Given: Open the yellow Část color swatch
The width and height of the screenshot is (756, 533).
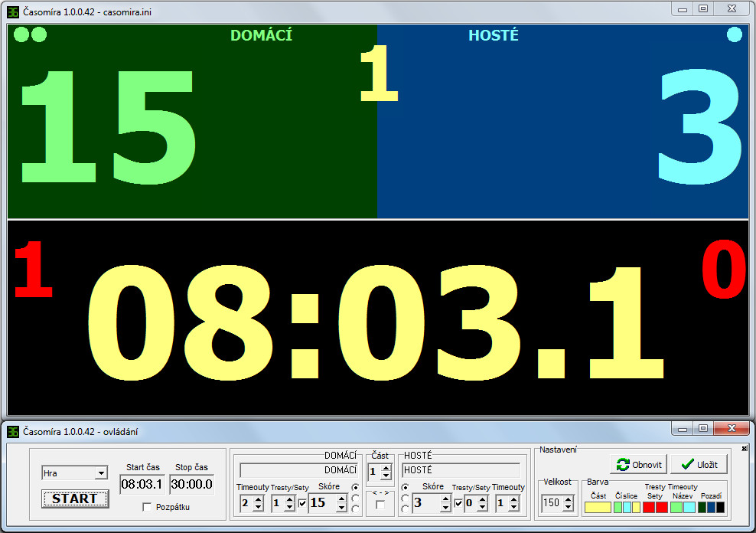Looking at the screenshot, I should (x=598, y=508).
